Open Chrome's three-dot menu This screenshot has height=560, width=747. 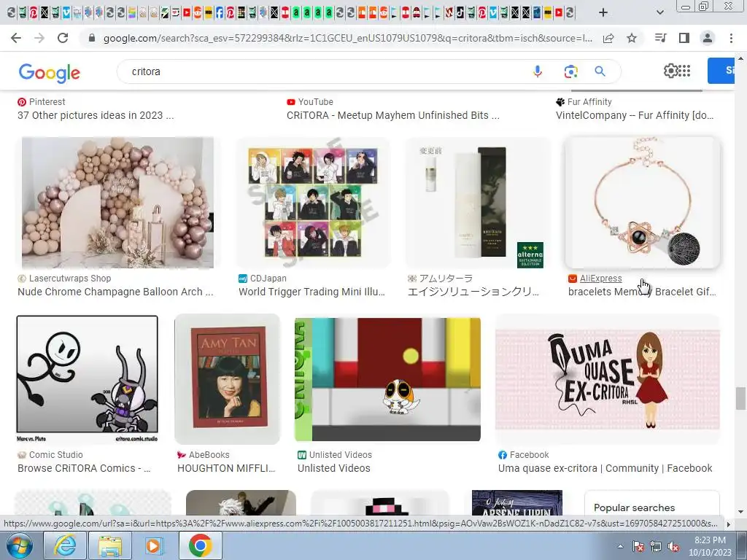(731, 38)
